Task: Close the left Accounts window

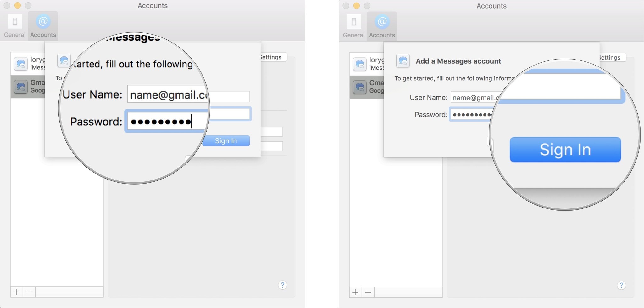Action: point(7,5)
